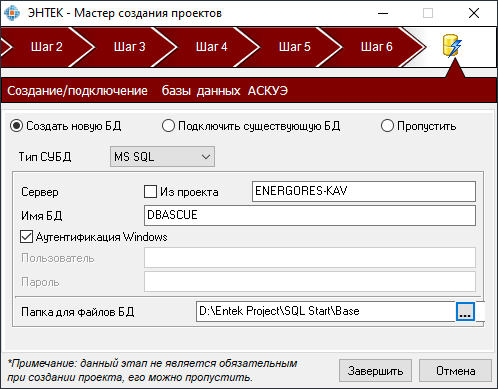Open the Тип СУБД dropdown MS SQL
Image resolution: width=498 pixels, height=389 pixels.
coord(162,157)
